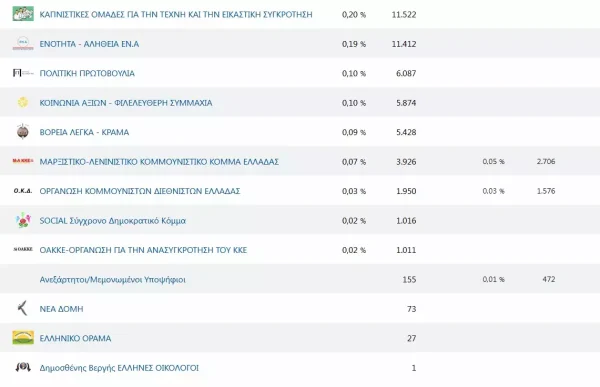Open the Ανεξάρτητοι/Μεμονωμένοι Υποψήφιοι link
This screenshot has height=387, width=600.
coord(112,279)
